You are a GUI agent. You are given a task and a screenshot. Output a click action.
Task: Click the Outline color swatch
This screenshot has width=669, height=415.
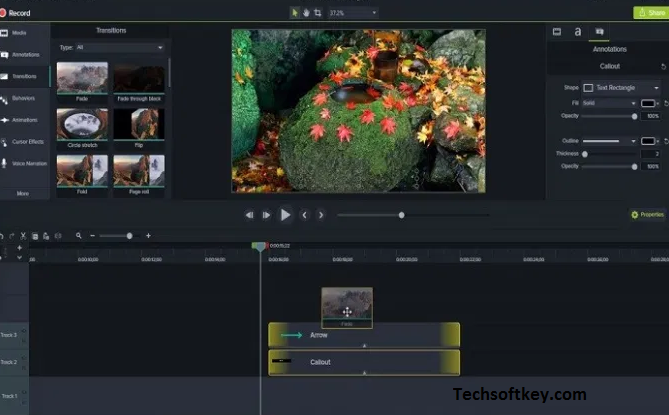(648, 141)
